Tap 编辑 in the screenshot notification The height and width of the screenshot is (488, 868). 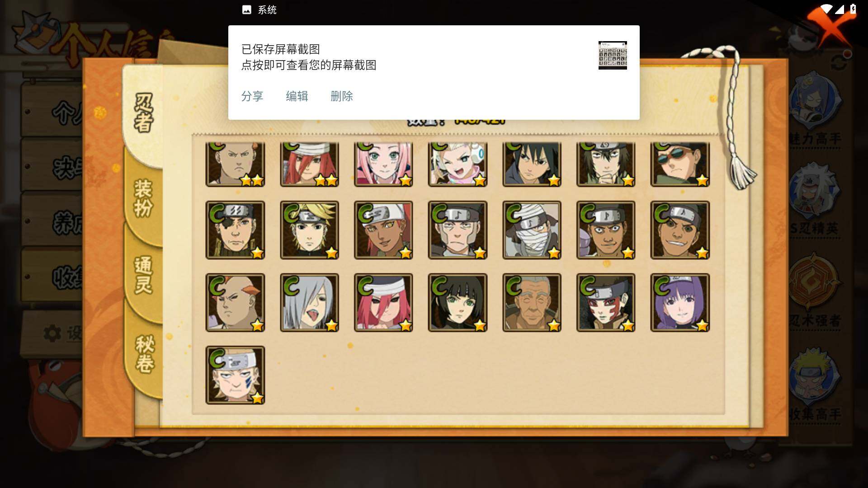[x=297, y=96]
